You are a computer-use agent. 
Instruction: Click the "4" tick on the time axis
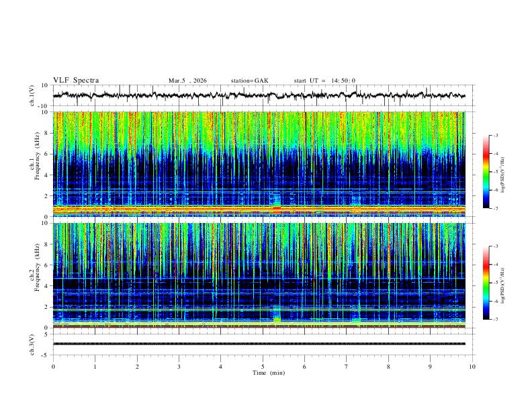(x=221, y=367)
